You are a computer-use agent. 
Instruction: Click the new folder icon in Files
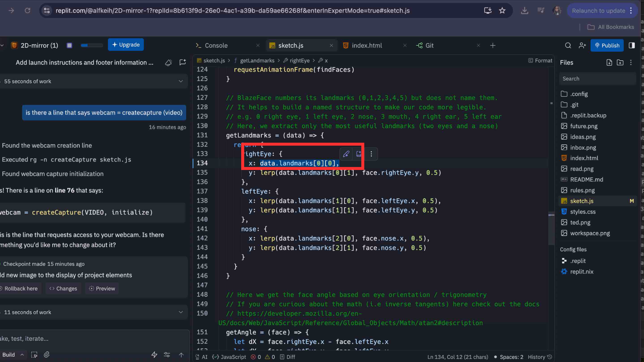coord(620,63)
